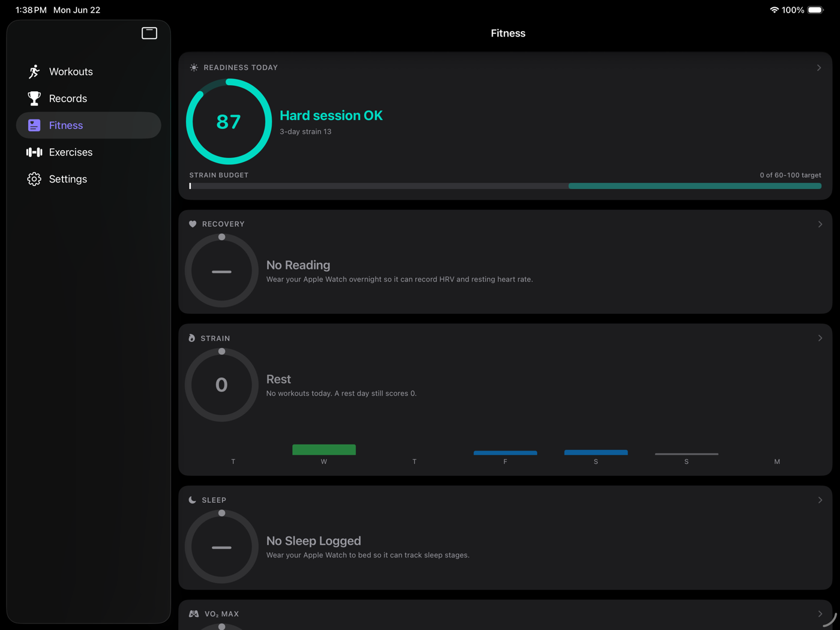Click the 3-day strain 13 text
Screen dimensions: 840x630
coord(305,131)
